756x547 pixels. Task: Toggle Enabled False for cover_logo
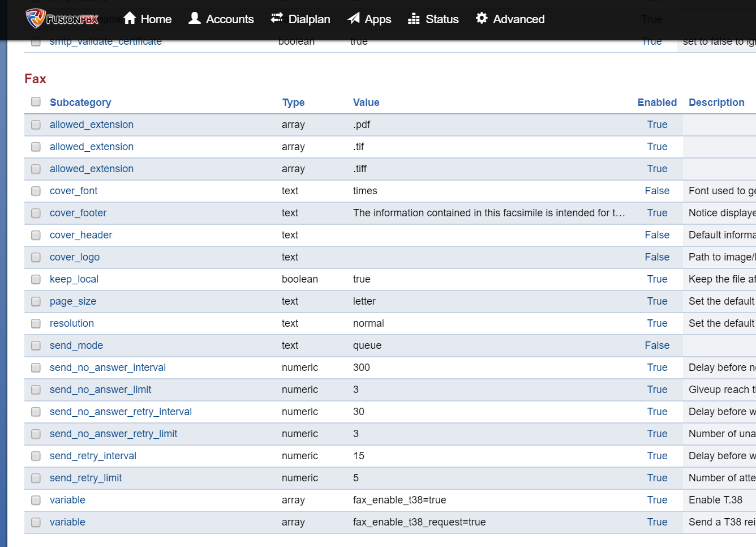pos(656,257)
